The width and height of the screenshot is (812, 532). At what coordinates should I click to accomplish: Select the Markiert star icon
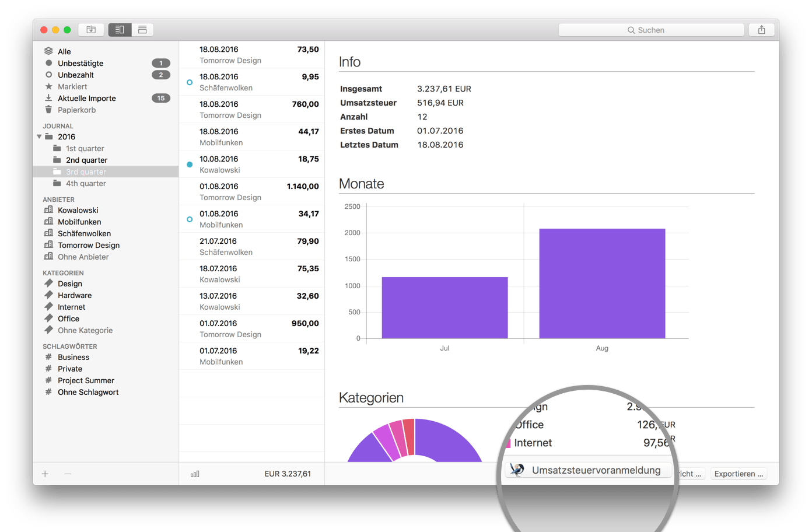(x=48, y=86)
